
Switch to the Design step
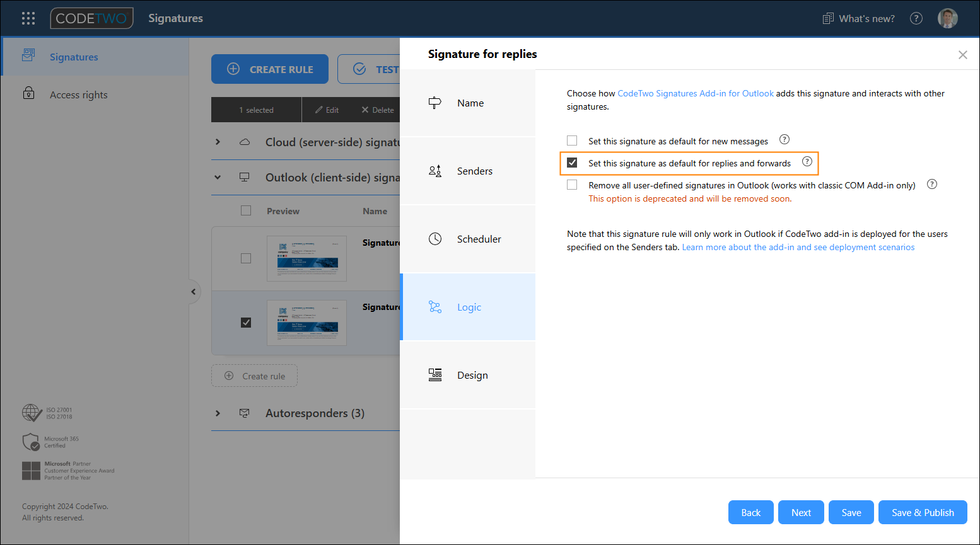click(468, 375)
